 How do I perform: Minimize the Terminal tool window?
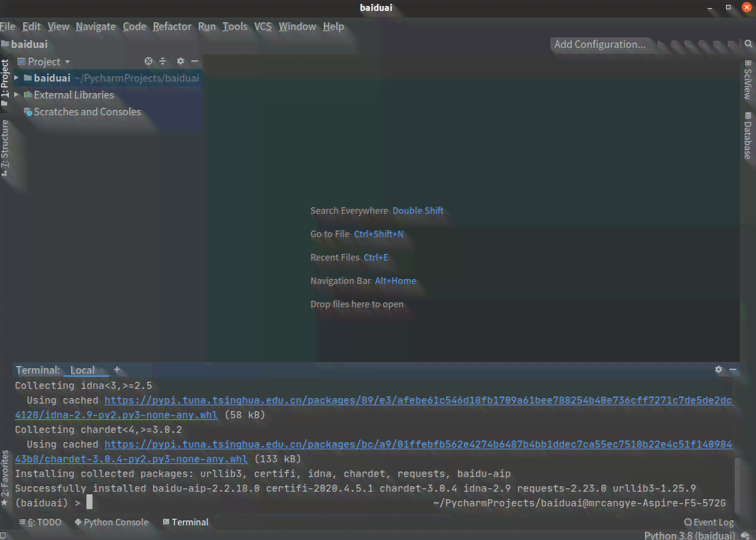tap(733, 370)
